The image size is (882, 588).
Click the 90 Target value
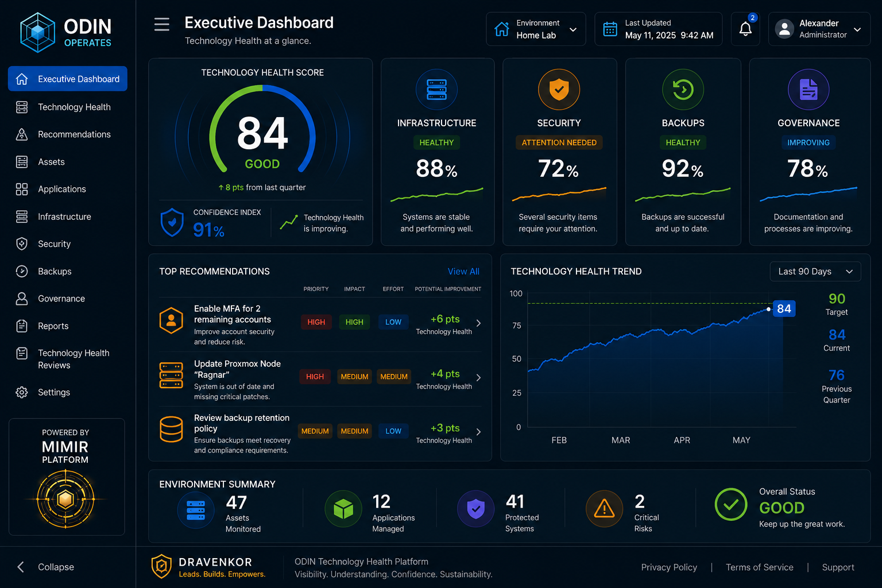pyautogui.click(x=837, y=299)
